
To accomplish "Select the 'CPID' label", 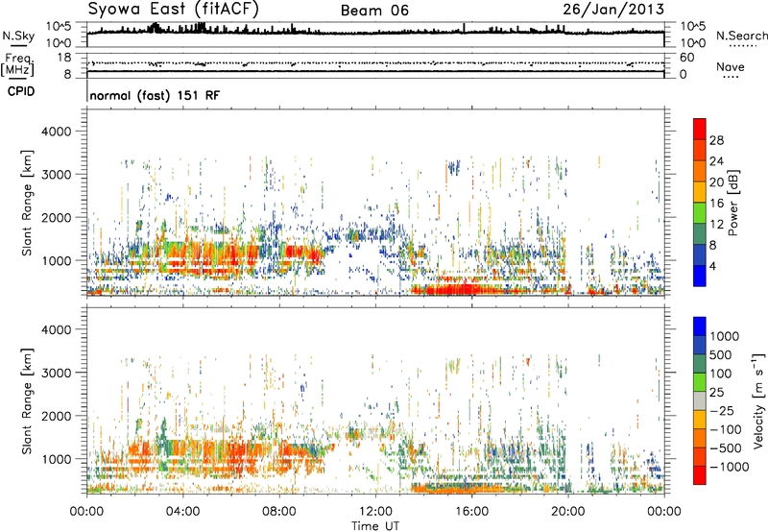I will [x=21, y=91].
